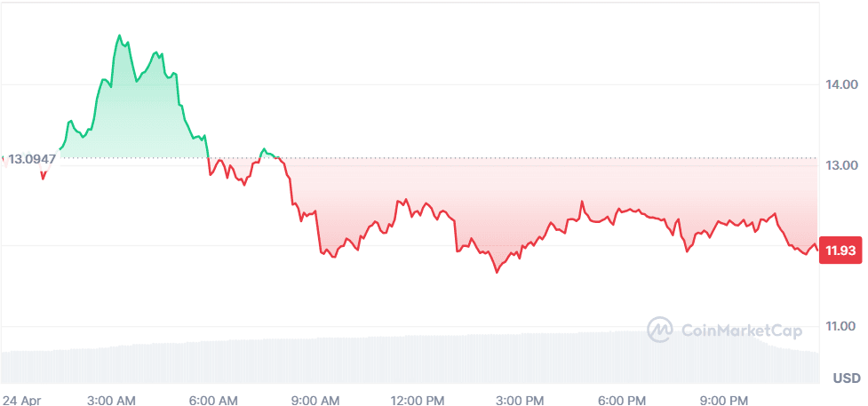Click the CoinMarketCap logo icon
This screenshot has width=868, height=406.
[x=659, y=330]
